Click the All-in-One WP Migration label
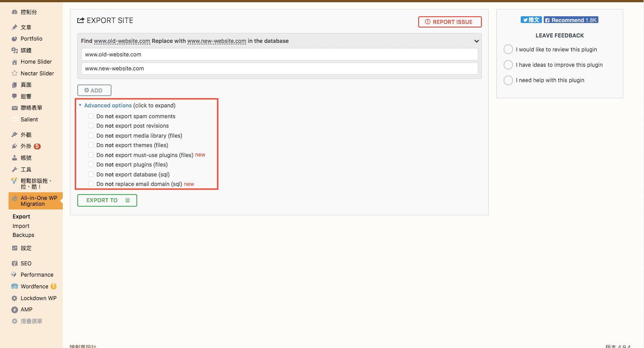The width and height of the screenshot is (644, 348). click(39, 201)
